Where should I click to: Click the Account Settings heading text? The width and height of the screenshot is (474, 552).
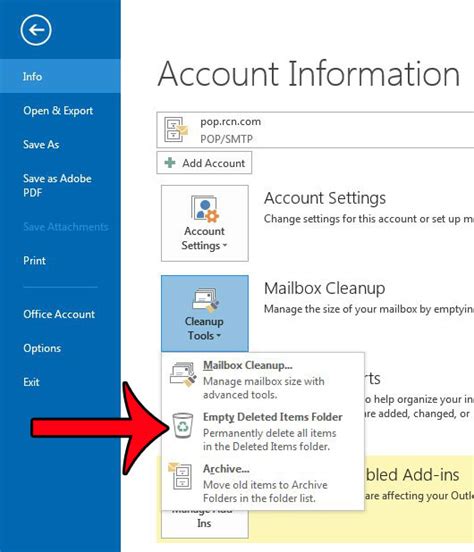pyautogui.click(x=325, y=198)
